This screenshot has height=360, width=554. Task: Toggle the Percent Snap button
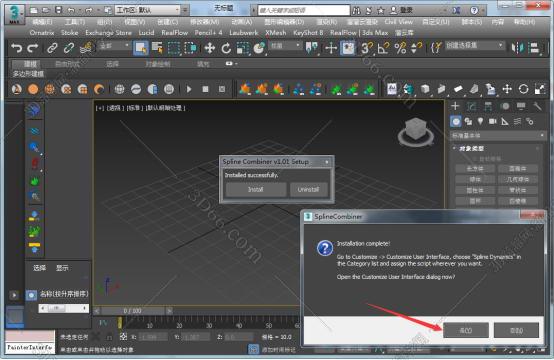(x=400, y=48)
